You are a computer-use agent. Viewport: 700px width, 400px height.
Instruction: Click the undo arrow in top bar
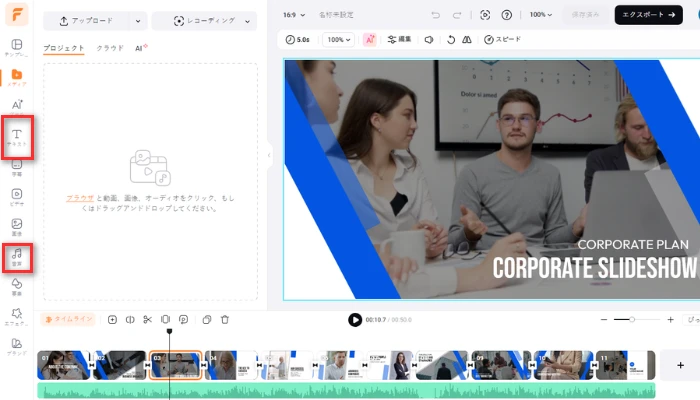coord(434,15)
